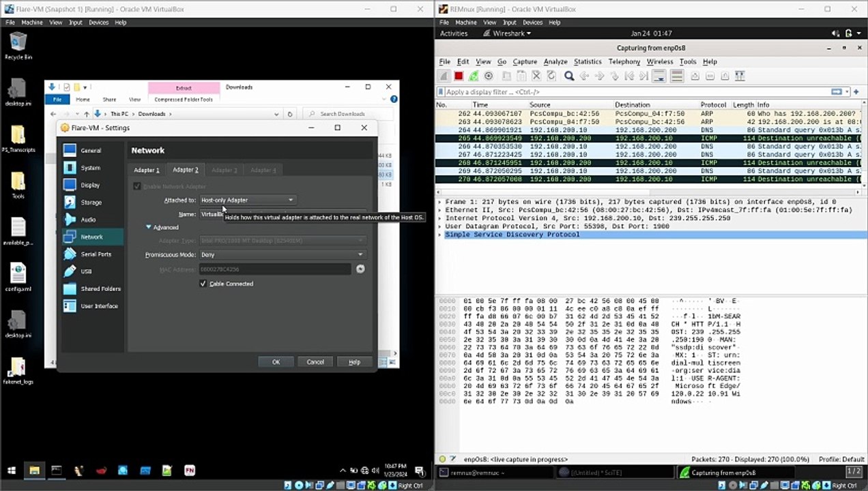Collapse the Advanced section in Network settings

149,227
